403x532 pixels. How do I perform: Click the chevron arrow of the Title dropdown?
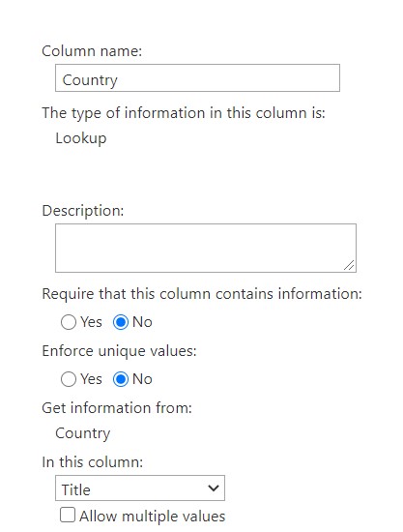point(214,488)
